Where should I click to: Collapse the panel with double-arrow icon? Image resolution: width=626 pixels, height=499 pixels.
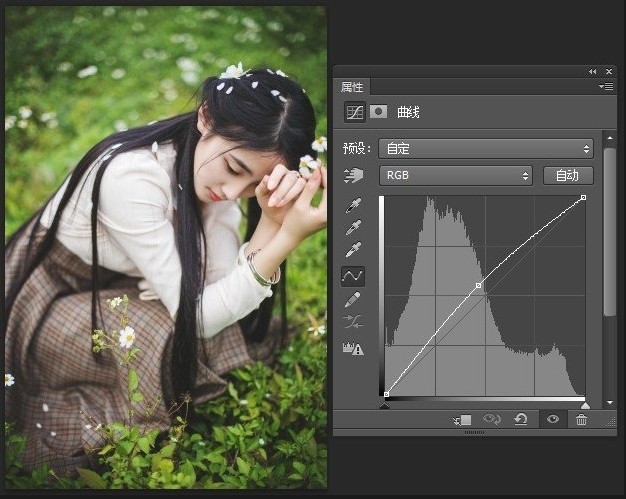pyautogui.click(x=592, y=71)
